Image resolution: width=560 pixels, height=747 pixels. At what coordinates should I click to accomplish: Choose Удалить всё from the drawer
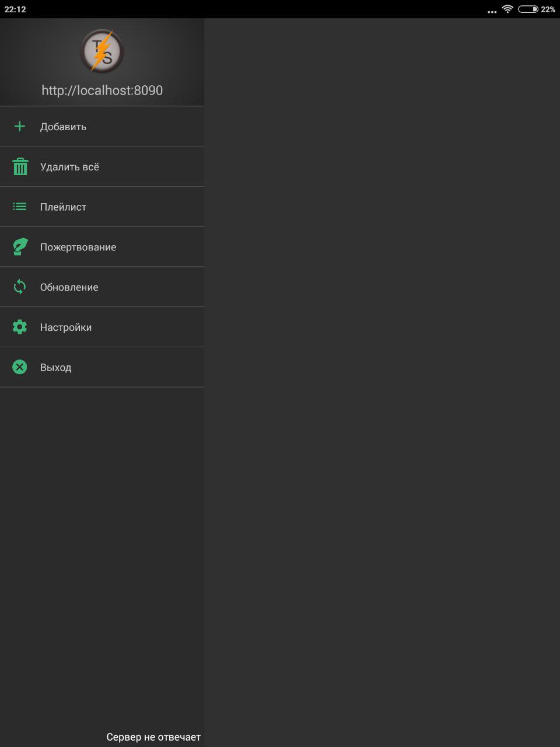[x=102, y=166]
